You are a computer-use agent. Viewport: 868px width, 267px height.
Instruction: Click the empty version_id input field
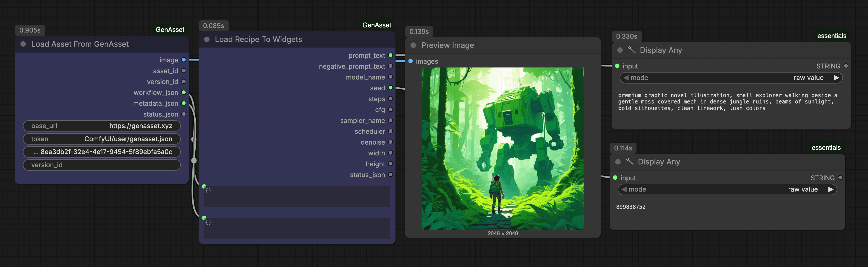pyautogui.click(x=102, y=165)
